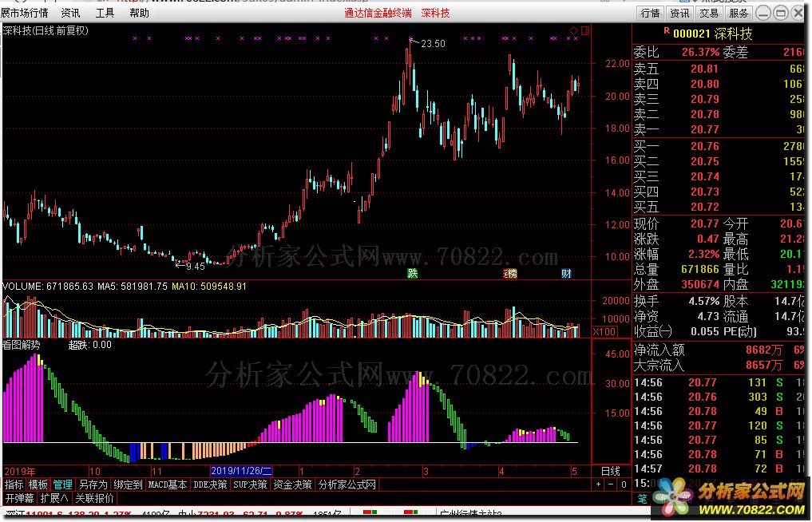The height and width of the screenshot is (522, 812).
Task: Click the green 跌 marker on the chart
Action: click(412, 273)
